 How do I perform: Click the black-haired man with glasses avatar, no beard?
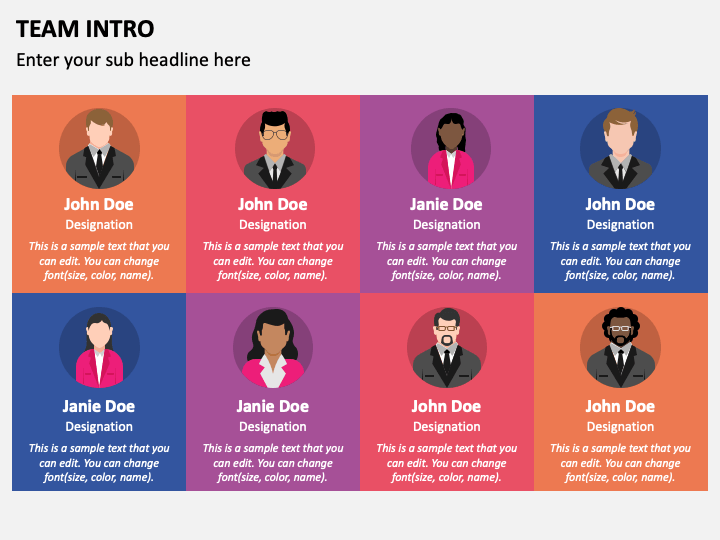[x=275, y=148]
